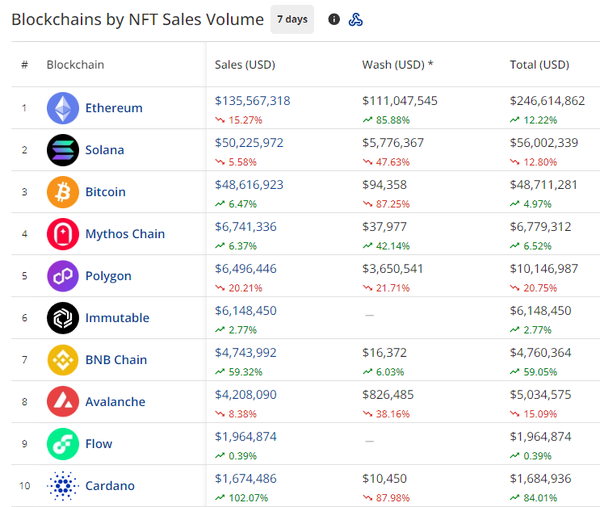Click the blue network share icon

(356, 19)
